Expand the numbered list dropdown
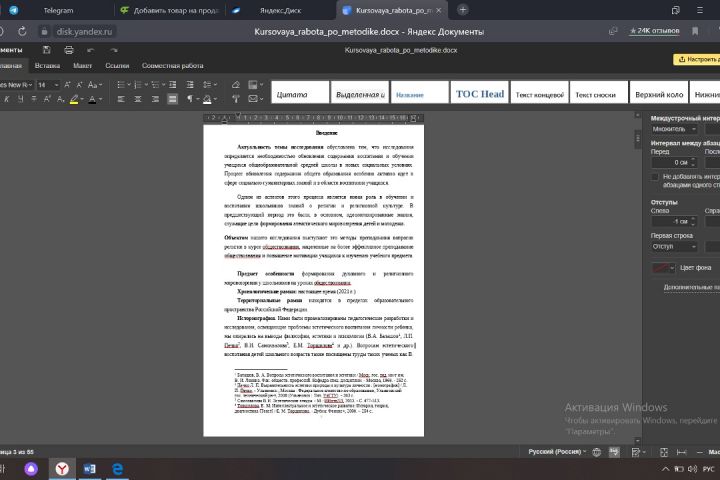The height and width of the screenshot is (480, 720). point(146,85)
